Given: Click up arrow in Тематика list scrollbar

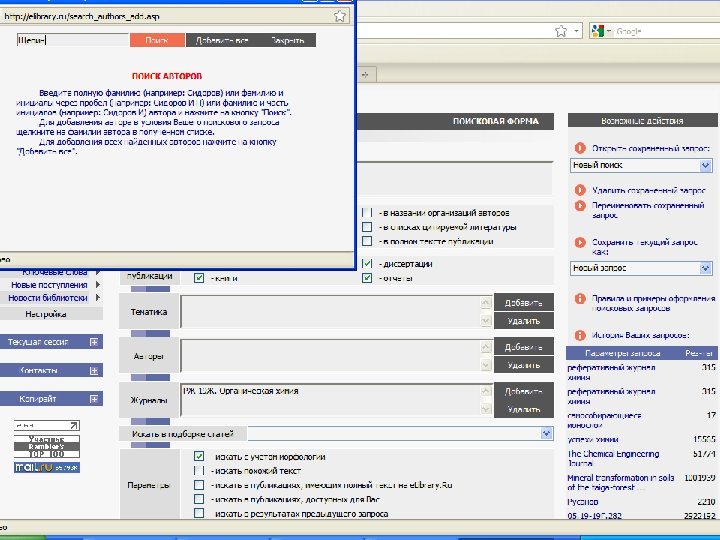Looking at the screenshot, I should click(x=486, y=303).
